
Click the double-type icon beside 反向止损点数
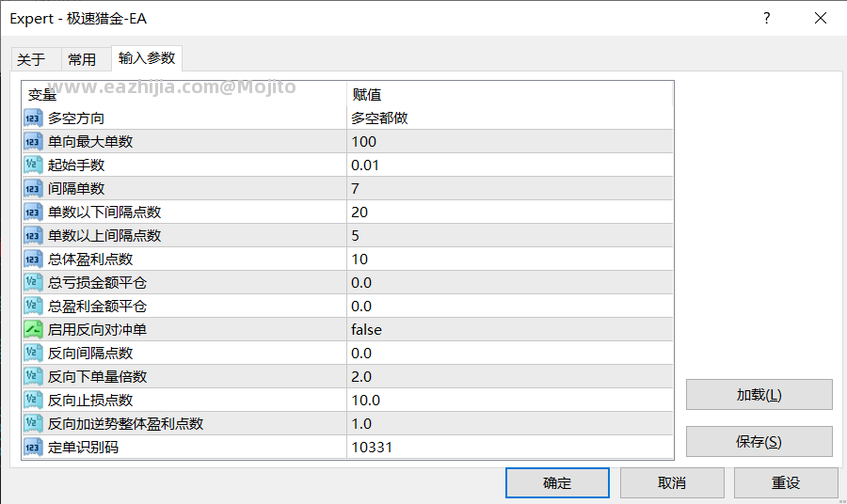[x=33, y=400]
